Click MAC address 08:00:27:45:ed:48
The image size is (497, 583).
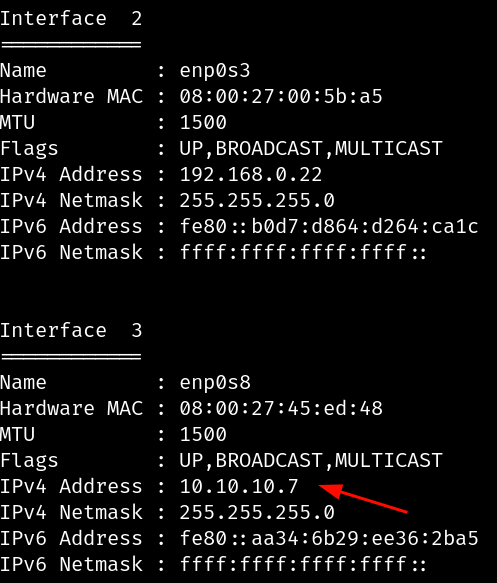click(x=281, y=408)
